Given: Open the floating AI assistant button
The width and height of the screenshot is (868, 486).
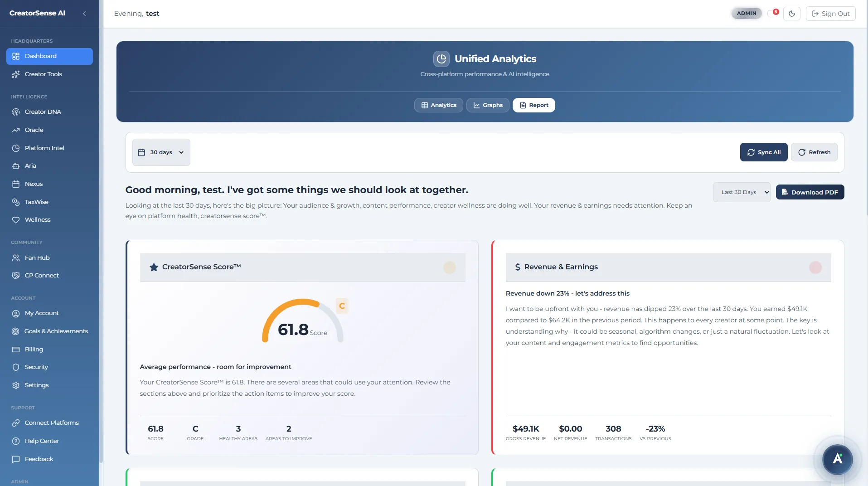Looking at the screenshot, I should (837, 459).
